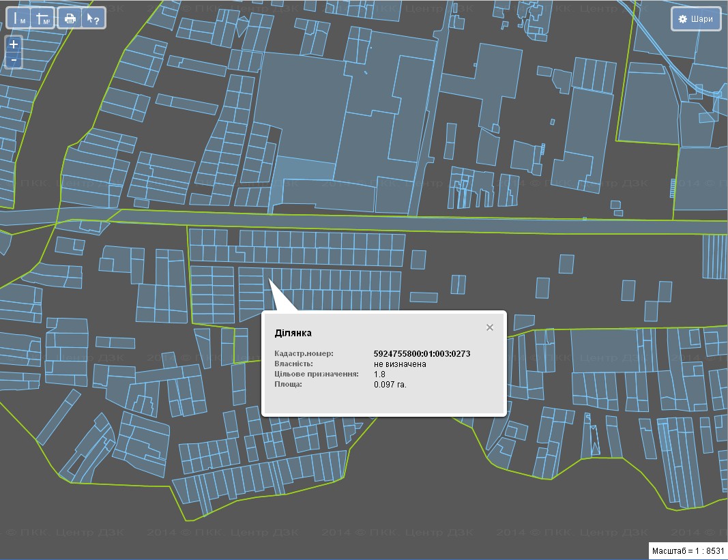This screenshot has height=560, width=728.
Task: Print the current map view
Action: (x=70, y=18)
